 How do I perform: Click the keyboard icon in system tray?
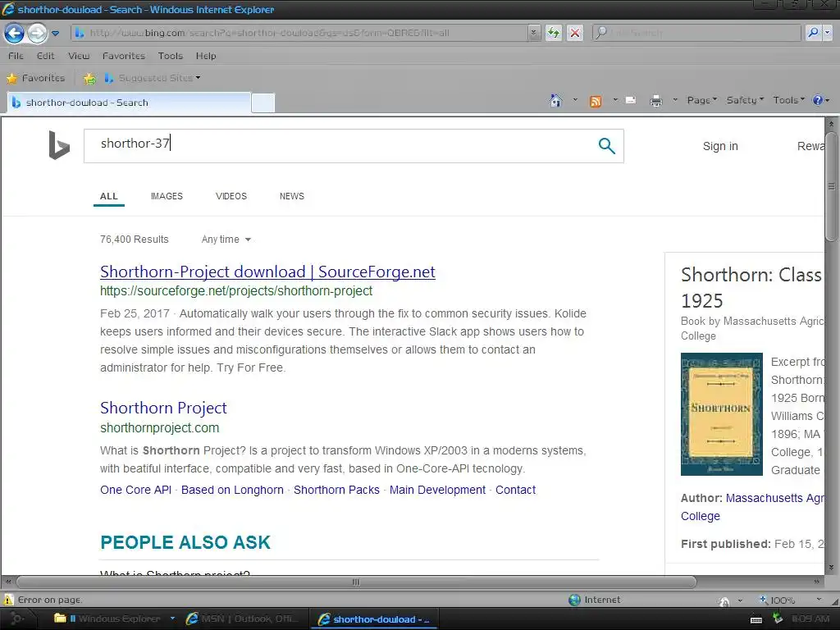756,620
